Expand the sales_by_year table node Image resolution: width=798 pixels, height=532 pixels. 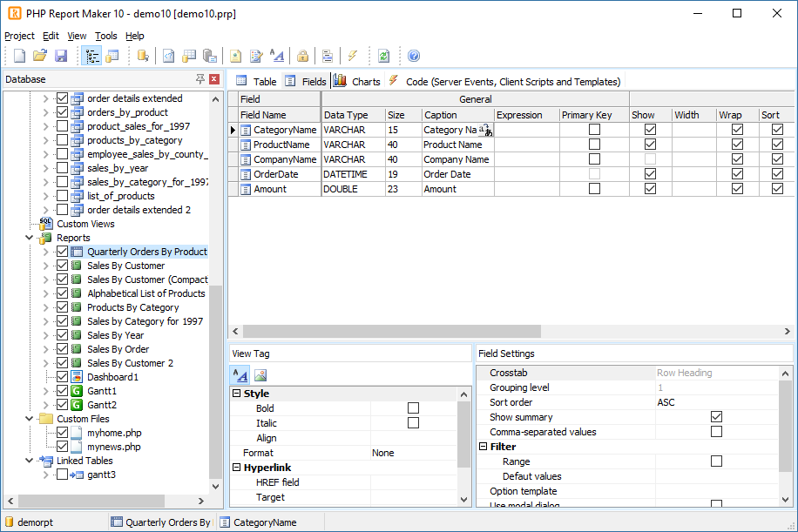coord(46,168)
